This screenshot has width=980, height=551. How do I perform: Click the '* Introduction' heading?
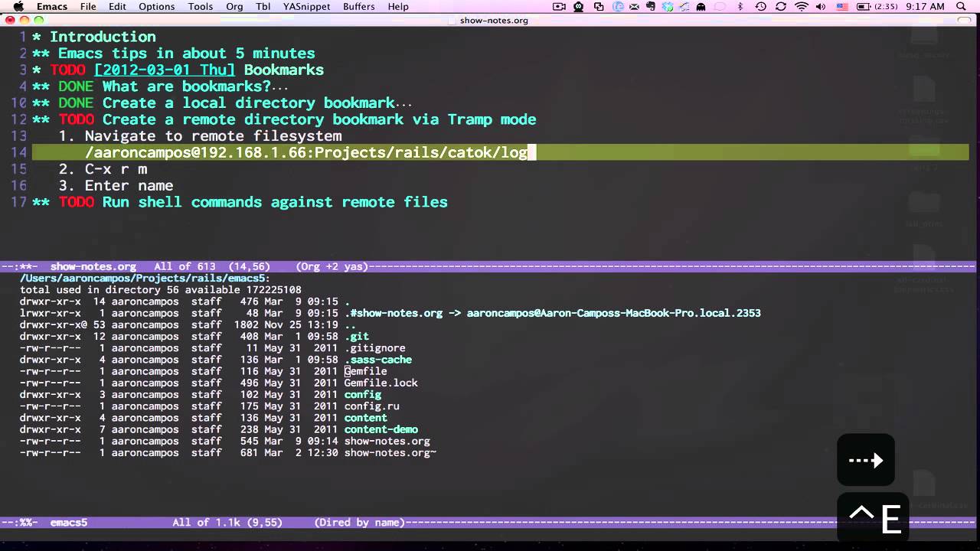(94, 37)
